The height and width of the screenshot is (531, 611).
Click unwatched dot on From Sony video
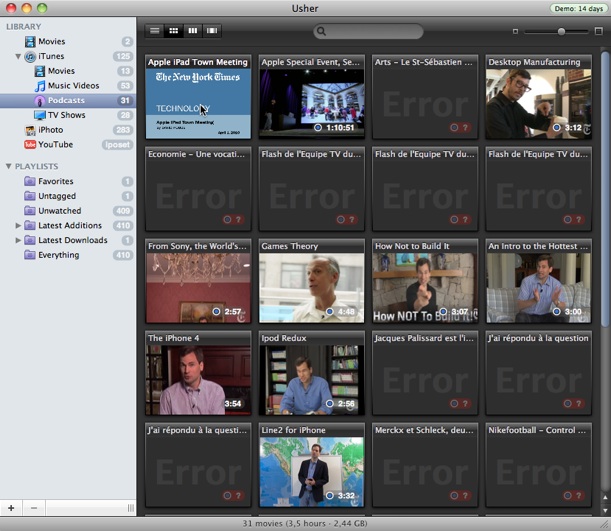216,311
